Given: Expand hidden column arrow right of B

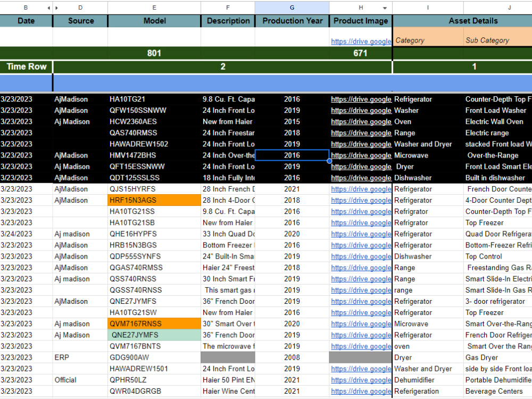Looking at the screenshot, I should pyautogui.click(x=48, y=7).
